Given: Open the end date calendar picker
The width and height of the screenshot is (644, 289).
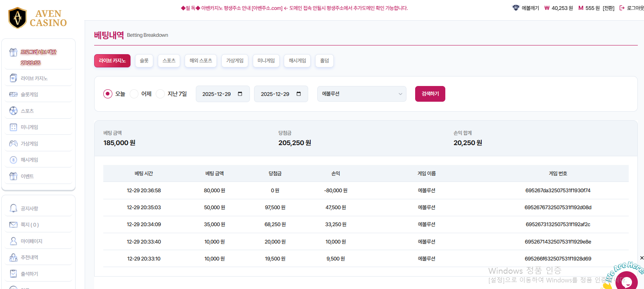Looking at the screenshot, I should click(299, 94).
